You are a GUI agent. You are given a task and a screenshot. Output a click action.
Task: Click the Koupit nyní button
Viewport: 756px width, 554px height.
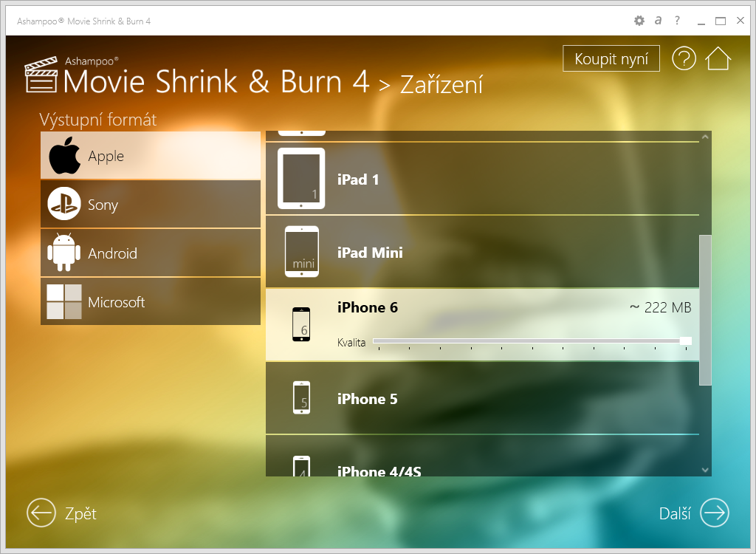tap(611, 58)
